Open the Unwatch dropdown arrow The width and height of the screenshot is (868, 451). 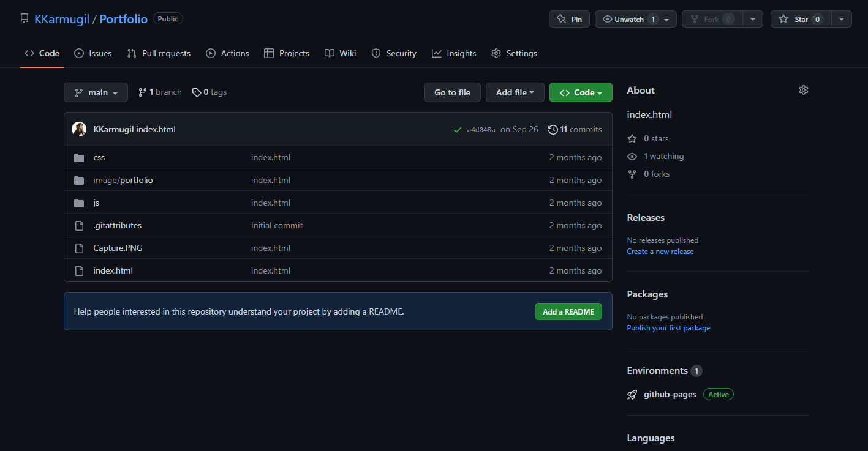(x=667, y=20)
